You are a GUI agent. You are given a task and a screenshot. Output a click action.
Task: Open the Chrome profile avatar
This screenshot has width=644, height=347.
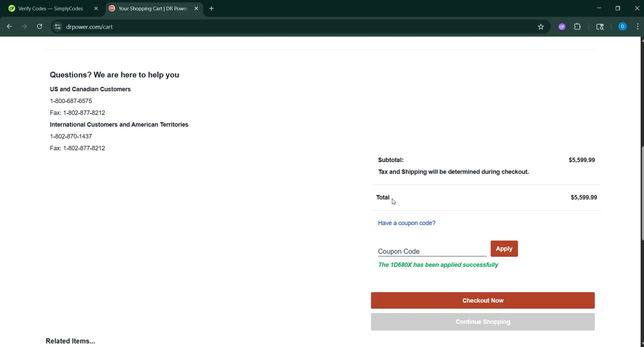click(x=623, y=27)
